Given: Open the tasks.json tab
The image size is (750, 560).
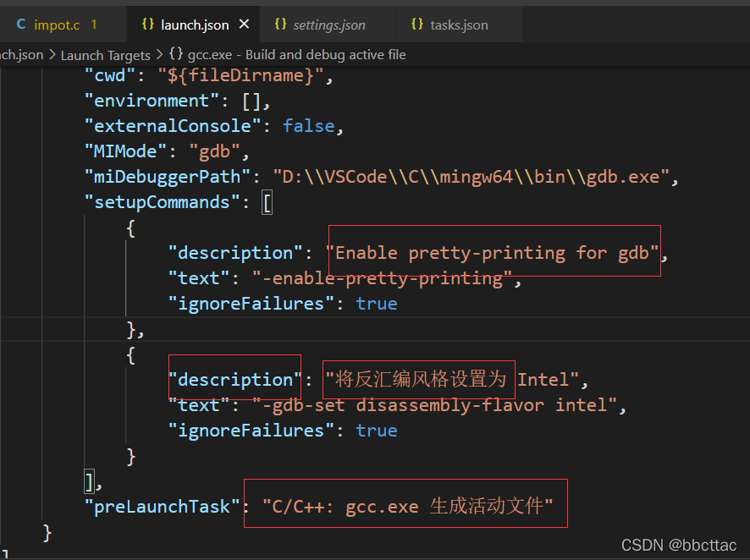Looking at the screenshot, I should click(x=459, y=25).
